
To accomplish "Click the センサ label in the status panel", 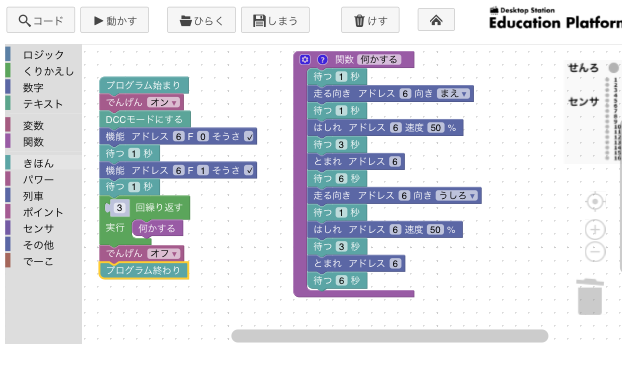I will pos(584,102).
